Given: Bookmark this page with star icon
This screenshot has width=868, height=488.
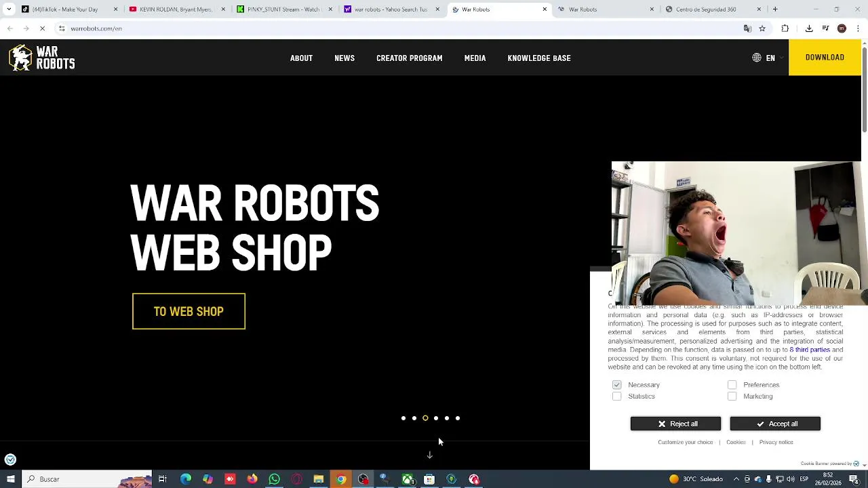Looking at the screenshot, I should (762, 28).
